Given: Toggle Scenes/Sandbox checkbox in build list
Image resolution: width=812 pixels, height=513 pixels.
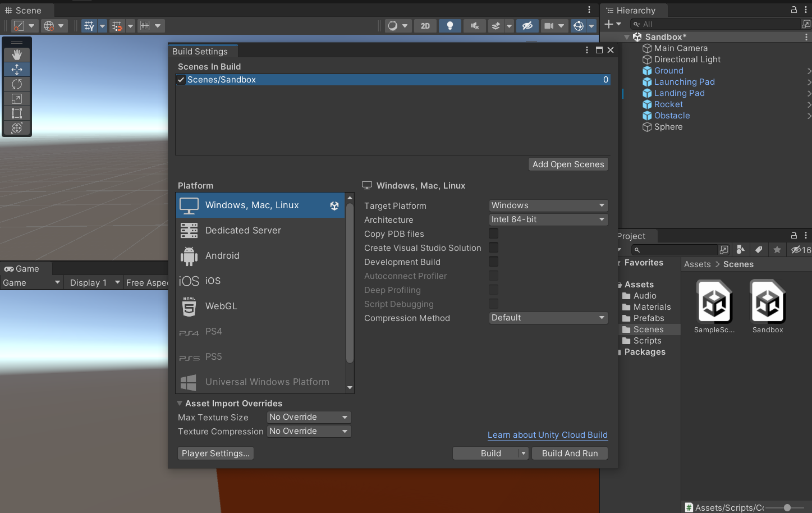Looking at the screenshot, I should pyautogui.click(x=181, y=80).
